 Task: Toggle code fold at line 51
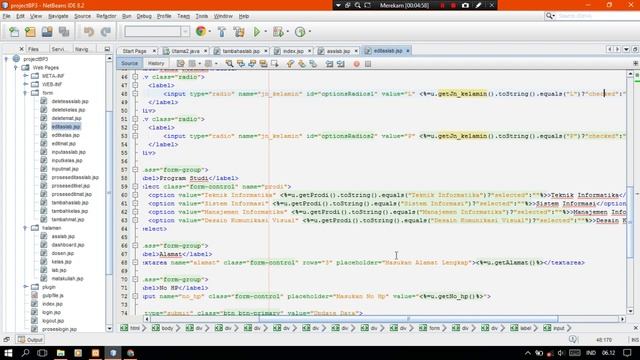point(135,119)
